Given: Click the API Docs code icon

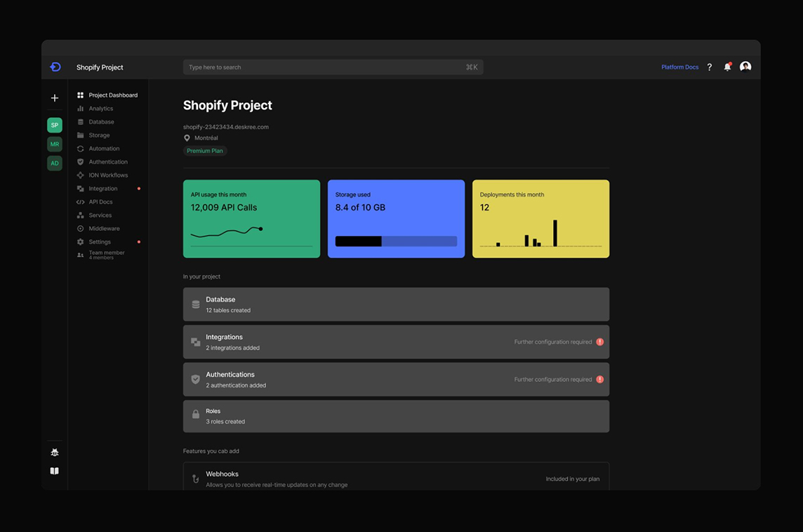Looking at the screenshot, I should (81, 201).
